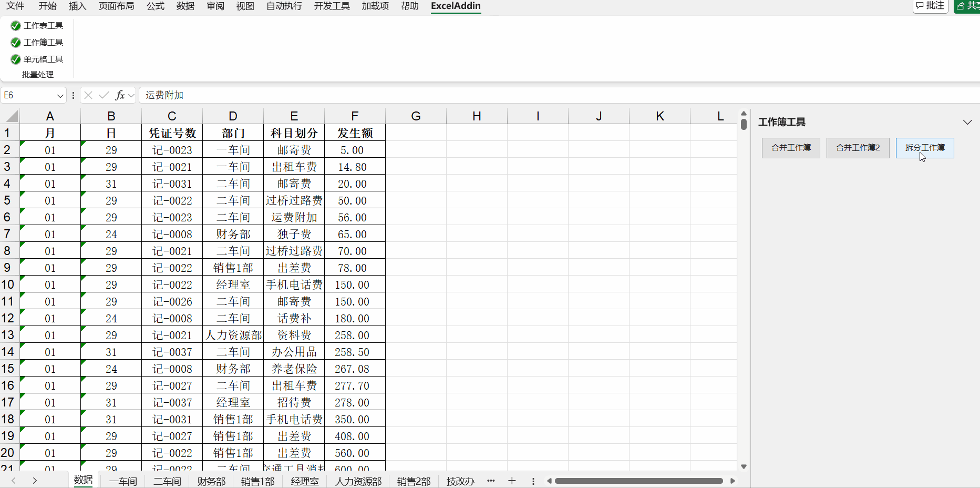Screen dimensions: 980x488
Task: Click the hidden sheets ellipsis after 技改办
Action: click(491, 481)
